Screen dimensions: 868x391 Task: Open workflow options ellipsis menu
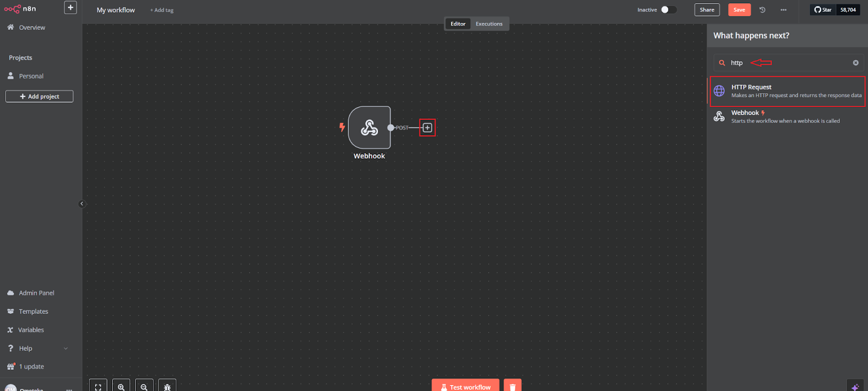(783, 10)
